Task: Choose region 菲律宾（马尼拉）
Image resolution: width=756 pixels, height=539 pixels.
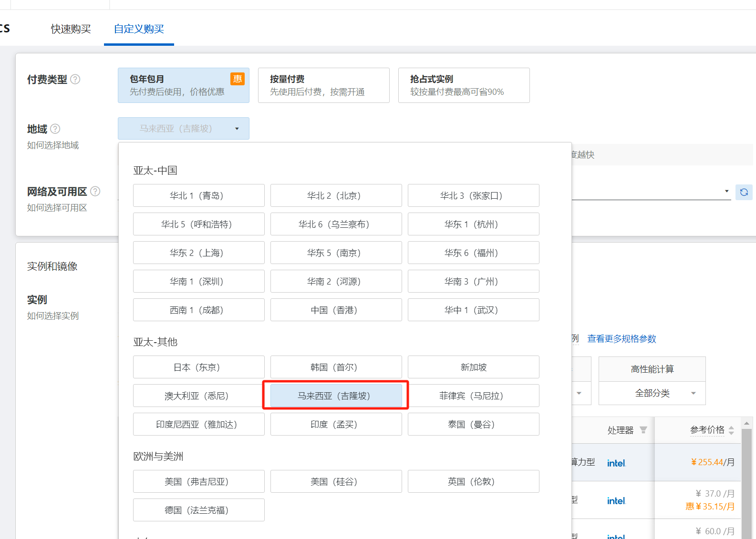Action: point(474,396)
